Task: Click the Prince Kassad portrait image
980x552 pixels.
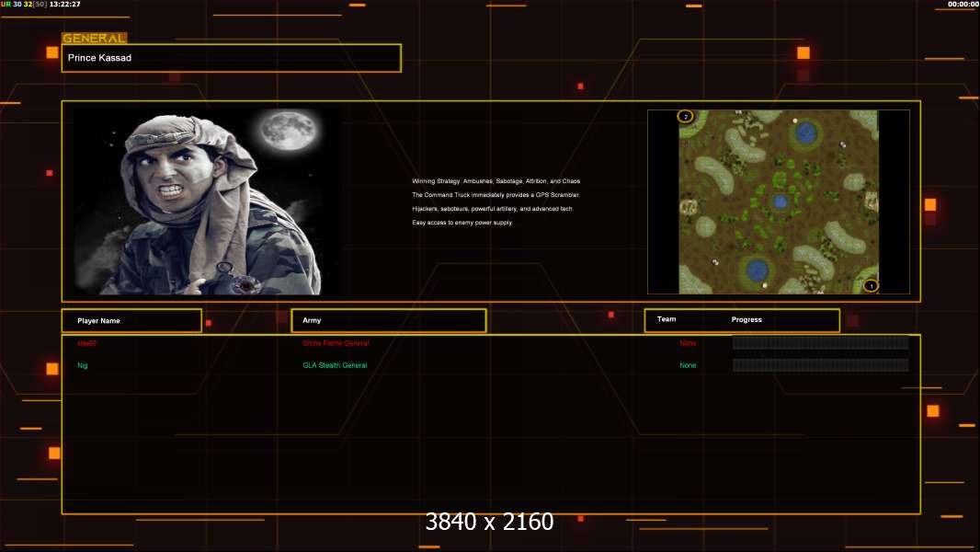Action: [208, 201]
